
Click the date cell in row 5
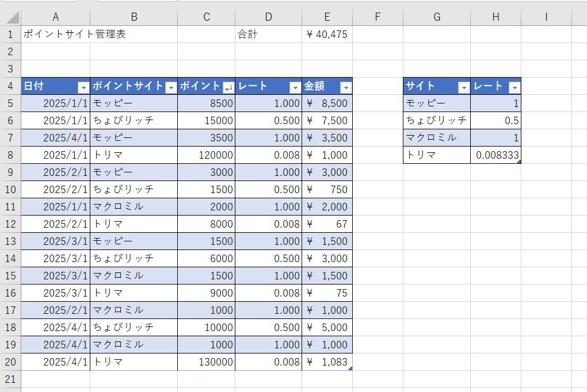point(55,103)
